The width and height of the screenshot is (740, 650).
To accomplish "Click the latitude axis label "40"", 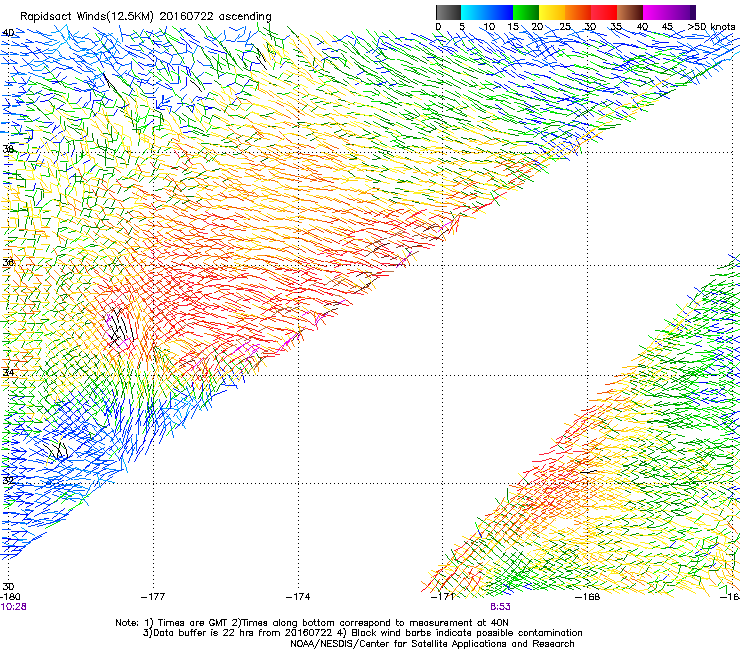I will [x=8, y=33].
